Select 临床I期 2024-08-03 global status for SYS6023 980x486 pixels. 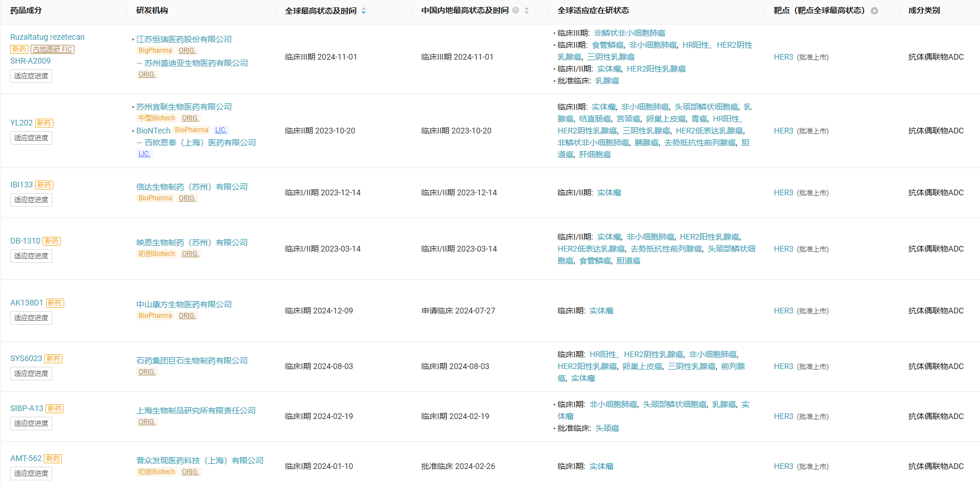[319, 366]
